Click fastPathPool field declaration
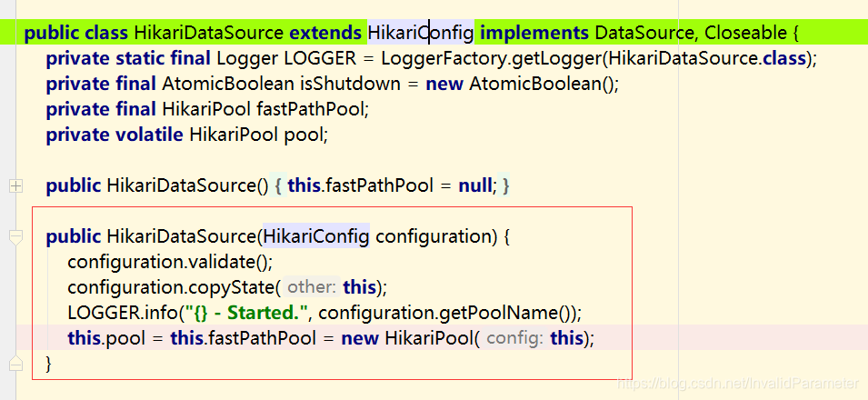868x400 pixels. click(310, 109)
